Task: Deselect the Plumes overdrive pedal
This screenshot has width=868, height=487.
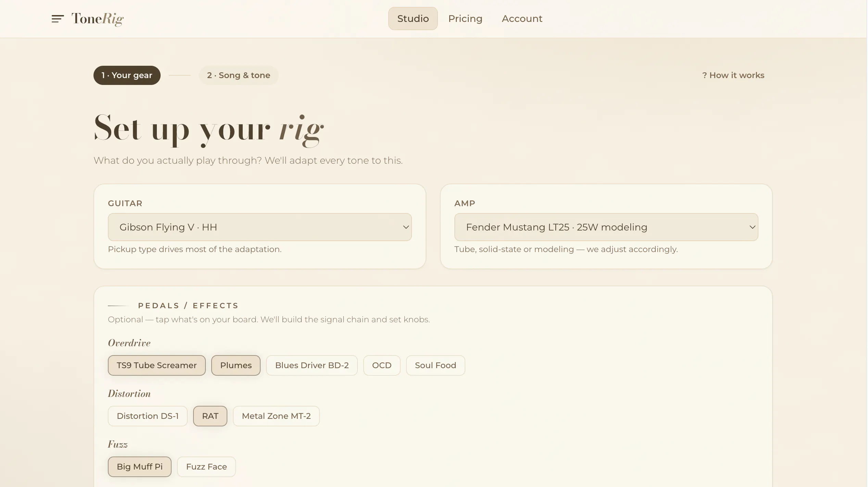Action: pos(236,365)
